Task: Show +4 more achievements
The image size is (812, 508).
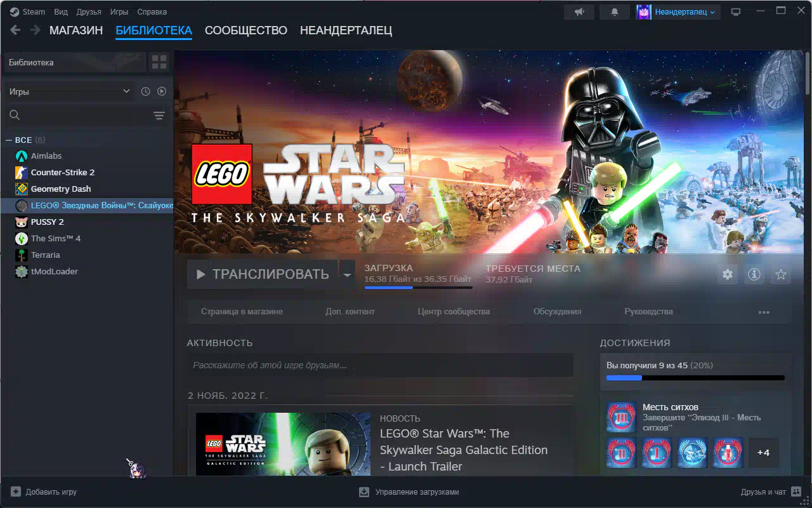Action: (x=764, y=453)
